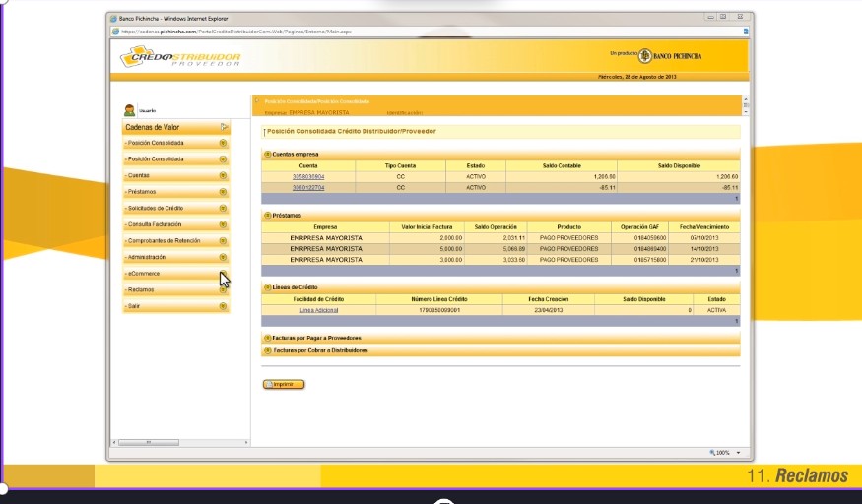The height and width of the screenshot is (504, 862).
Task: Expand the Consulta Facturación arrow icon
Action: (x=223, y=224)
